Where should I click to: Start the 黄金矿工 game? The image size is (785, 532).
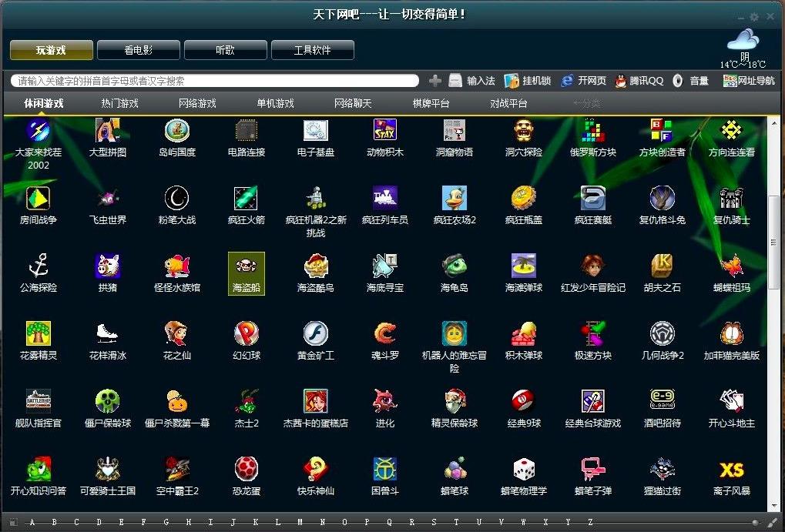(315, 334)
